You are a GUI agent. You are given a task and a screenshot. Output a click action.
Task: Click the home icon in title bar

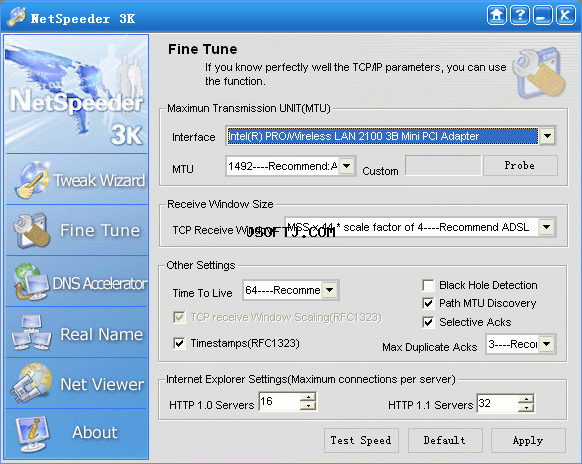[496, 16]
